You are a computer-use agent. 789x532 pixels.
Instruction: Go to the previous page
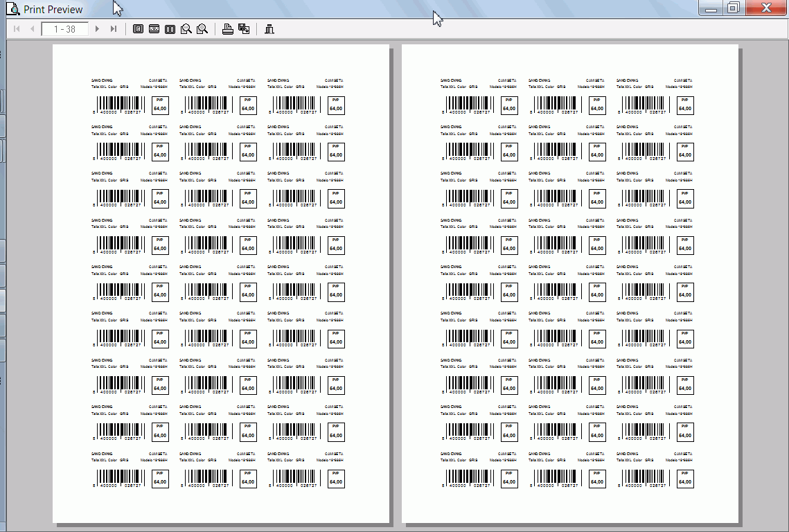point(32,29)
